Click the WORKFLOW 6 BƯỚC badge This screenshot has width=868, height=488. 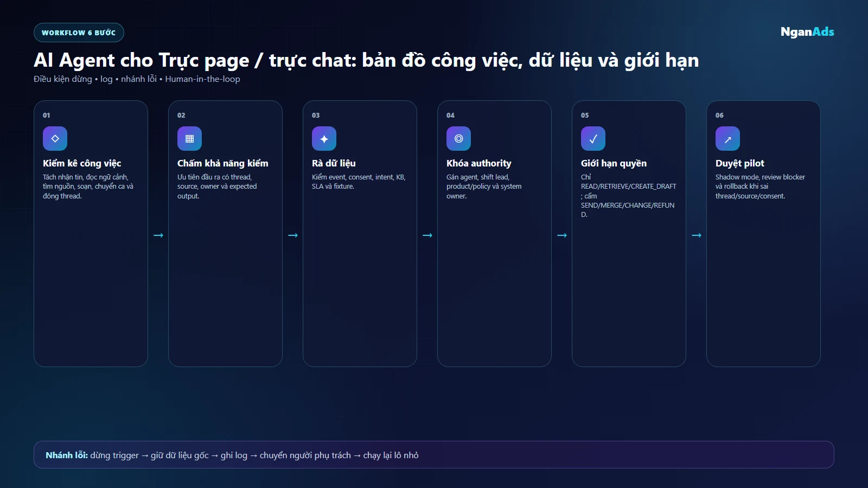79,33
